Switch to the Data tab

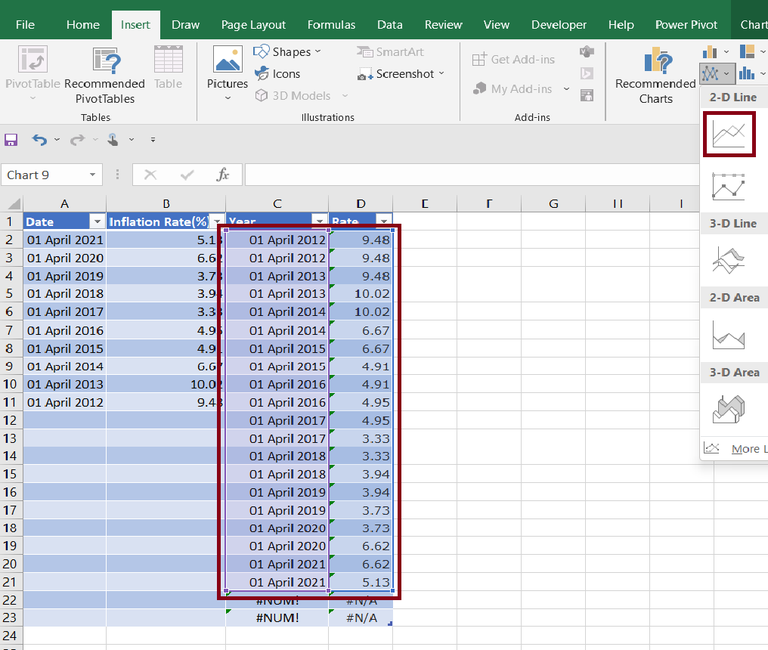[x=390, y=24]
